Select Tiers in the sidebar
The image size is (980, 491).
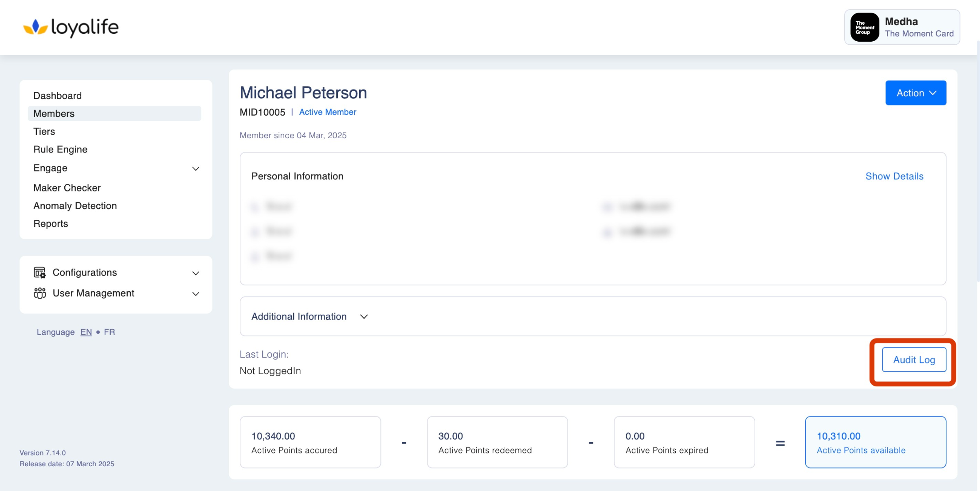(x=44, y=132)
